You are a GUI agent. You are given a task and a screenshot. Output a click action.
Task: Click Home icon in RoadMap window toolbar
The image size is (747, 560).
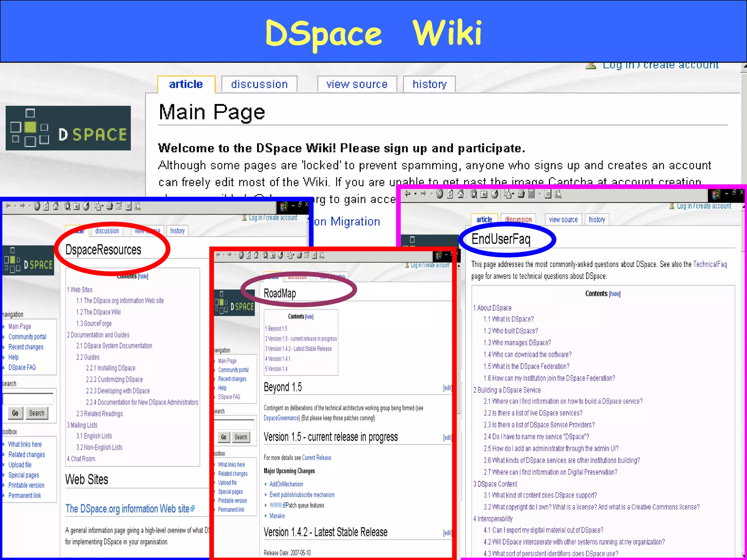(256, 255)
